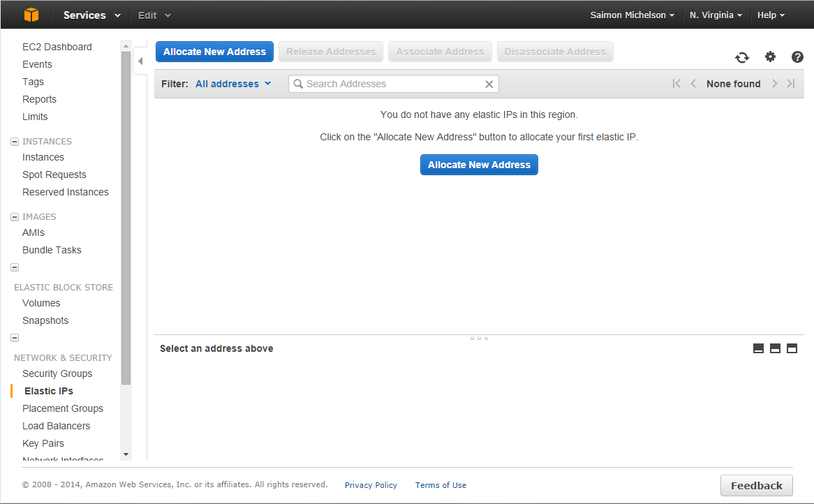Image resolution: width=814 pixels, height=504 pixels.
Task: Click the sidebar scrollbar up arrow
Action: (126, 45)
